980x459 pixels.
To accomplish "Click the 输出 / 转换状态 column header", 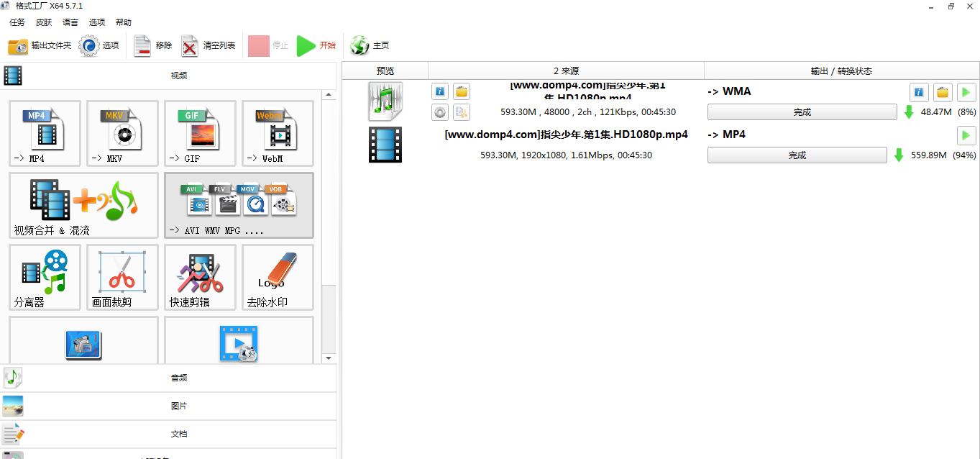I will (x=841, y=71).
